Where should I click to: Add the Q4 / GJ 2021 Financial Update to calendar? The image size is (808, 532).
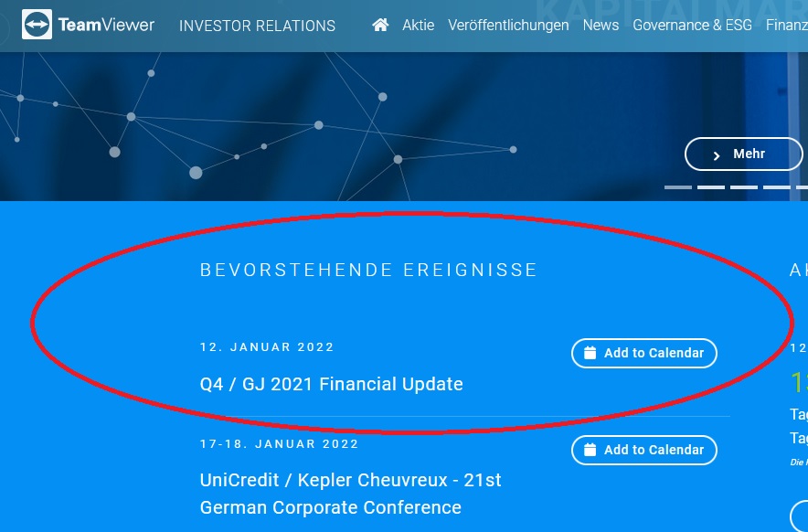coord(643,353)
